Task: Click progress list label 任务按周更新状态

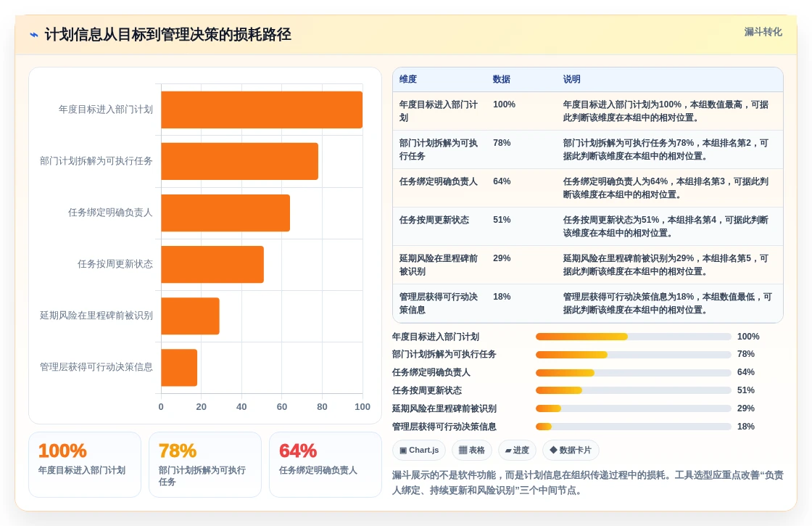Action: pyautogui.click(x=427, y=390)
